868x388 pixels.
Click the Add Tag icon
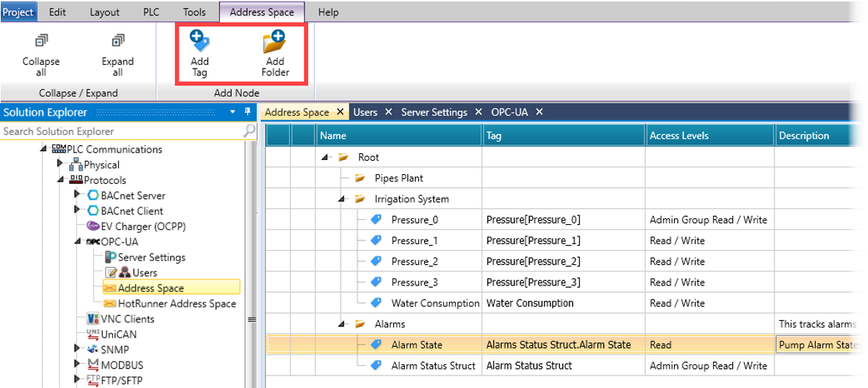199,41
